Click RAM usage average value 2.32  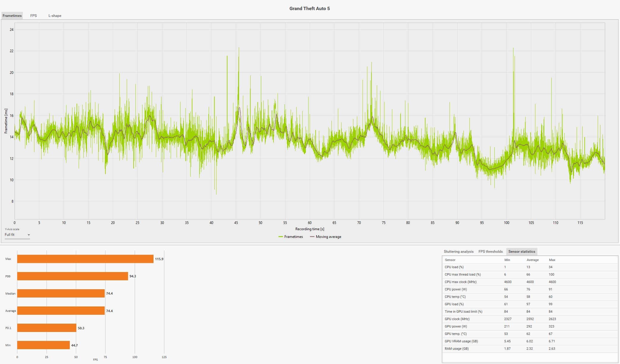click(529, 349)
